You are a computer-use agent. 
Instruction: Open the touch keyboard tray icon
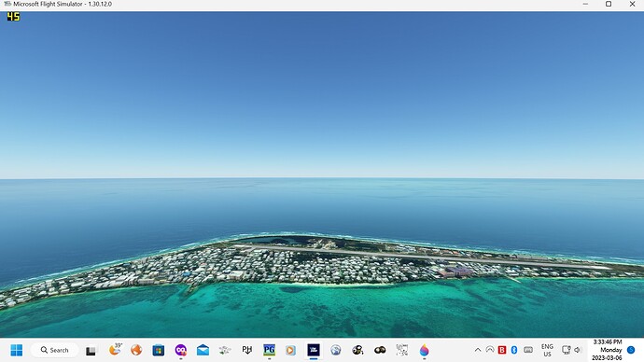pos(528,350)
